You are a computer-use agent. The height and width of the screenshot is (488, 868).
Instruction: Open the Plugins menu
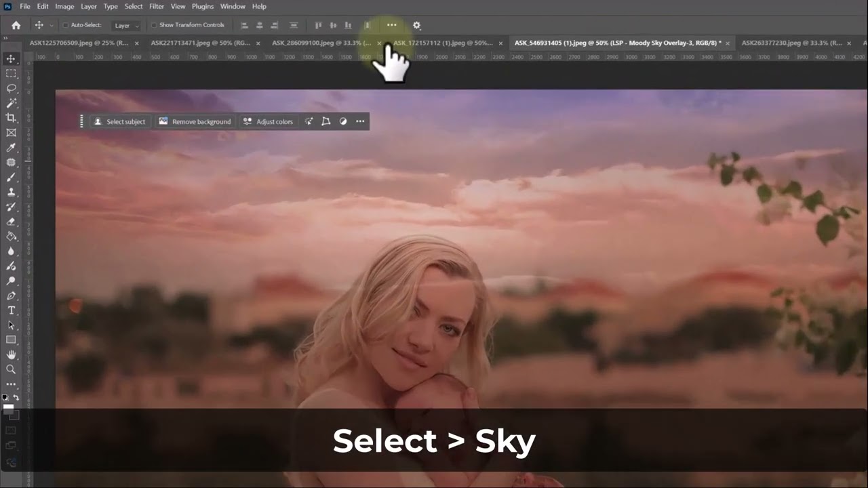click(203, 6)
